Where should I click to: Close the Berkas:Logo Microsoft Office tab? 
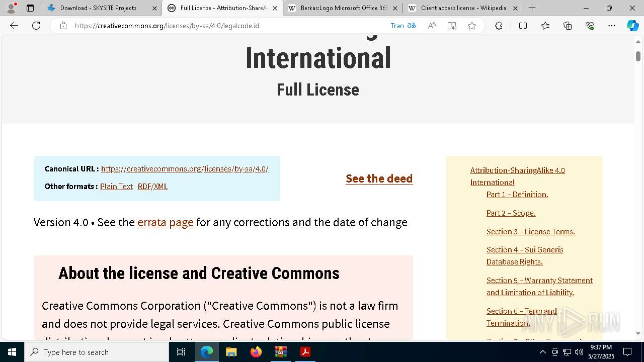tap(395, 8)
